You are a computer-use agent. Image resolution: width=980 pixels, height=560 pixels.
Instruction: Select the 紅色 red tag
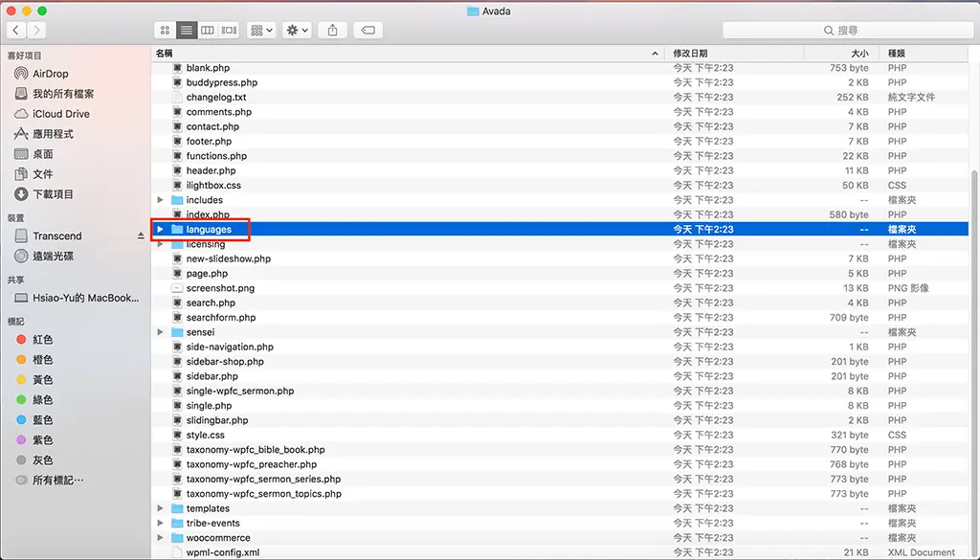[x=33, y=340]
